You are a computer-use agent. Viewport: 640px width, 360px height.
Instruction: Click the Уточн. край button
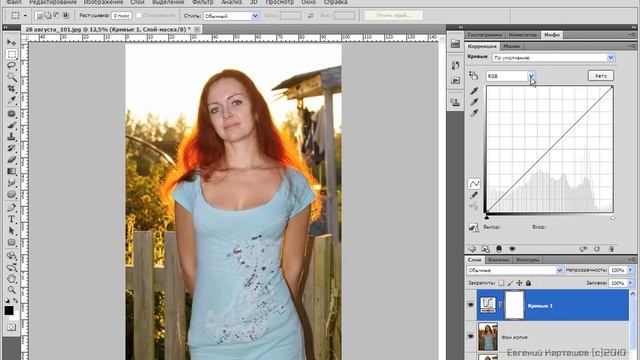coord(393,16)
